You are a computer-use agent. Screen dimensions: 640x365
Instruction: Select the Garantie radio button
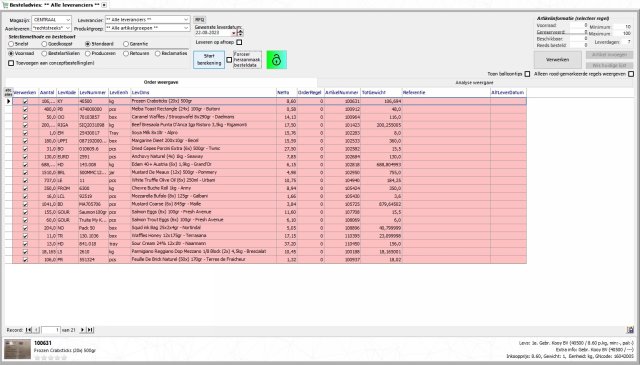click(126, 44)
